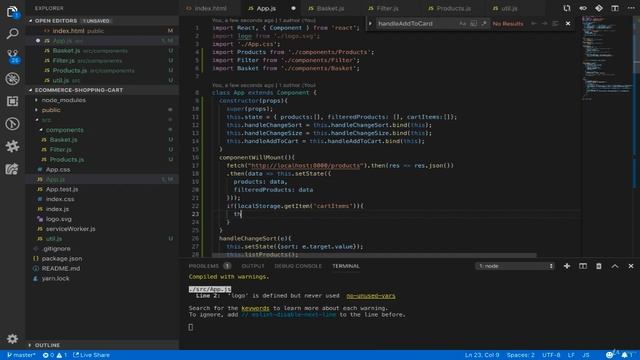This screenshot has height=360, width=640.
Task: Expand replace mode arrow in find widget
Action: [370, 24]
